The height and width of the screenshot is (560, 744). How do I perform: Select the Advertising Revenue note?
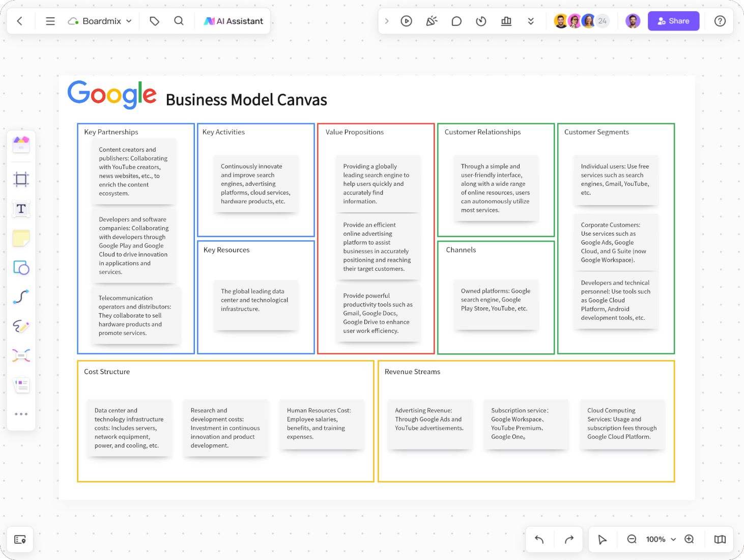430,424
